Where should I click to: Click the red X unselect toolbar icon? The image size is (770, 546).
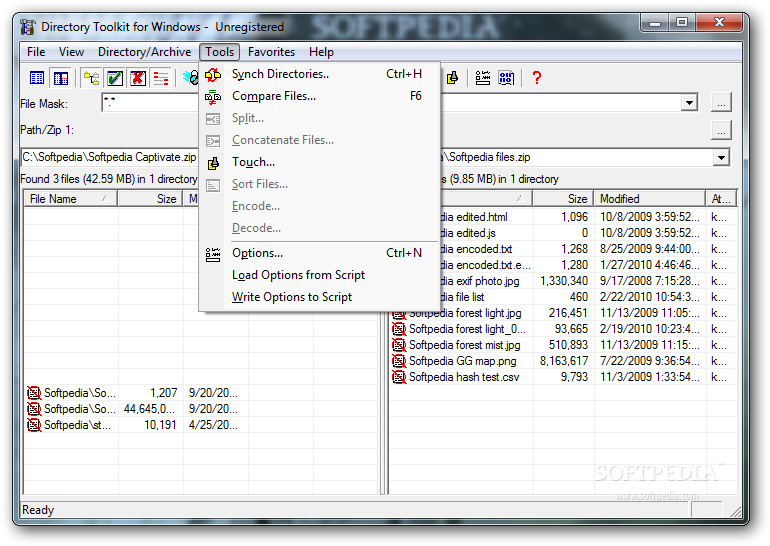[138, 78]
